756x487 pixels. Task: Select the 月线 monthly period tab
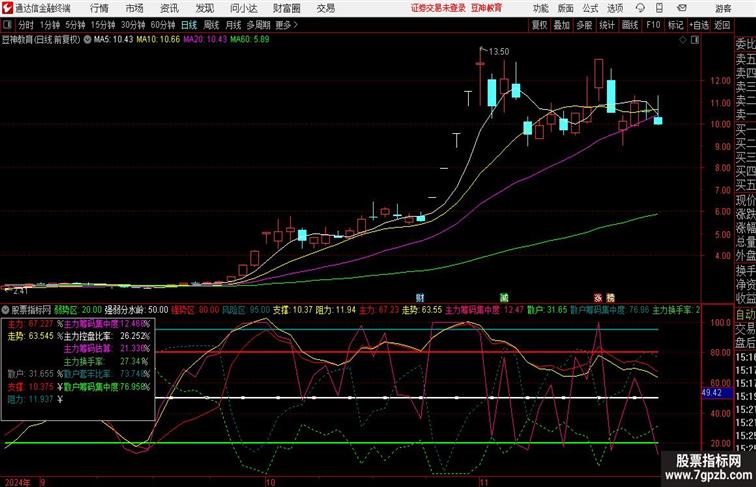pyautogui.click(x=233, y=25)
